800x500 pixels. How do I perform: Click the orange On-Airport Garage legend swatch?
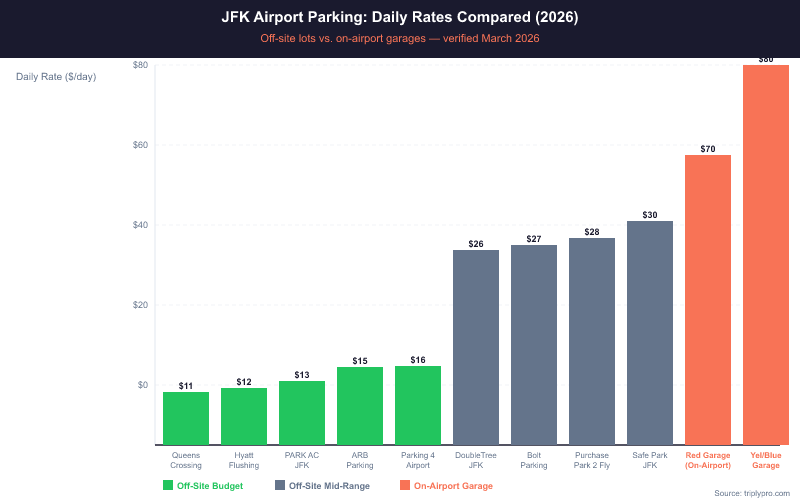[404, 486]
